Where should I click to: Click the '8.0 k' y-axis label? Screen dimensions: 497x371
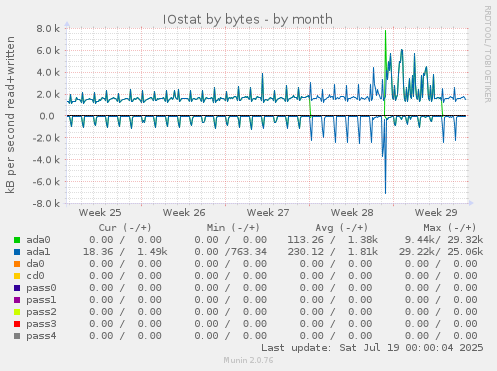coord(48,29)
